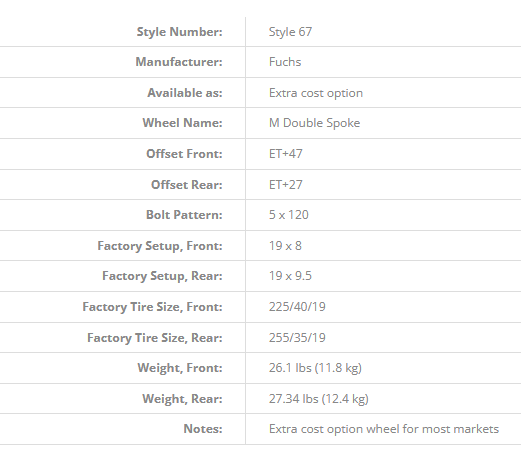Click the ET+47 front offset value
This screenshot has width=521, height=452.
click(286, 154)
